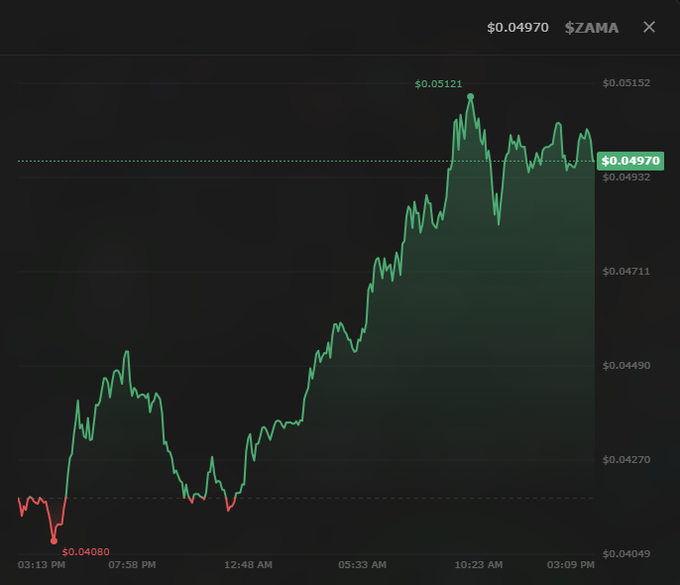
Task: Click the 05:33 AM time axis label
Action: tap(362, 565)
